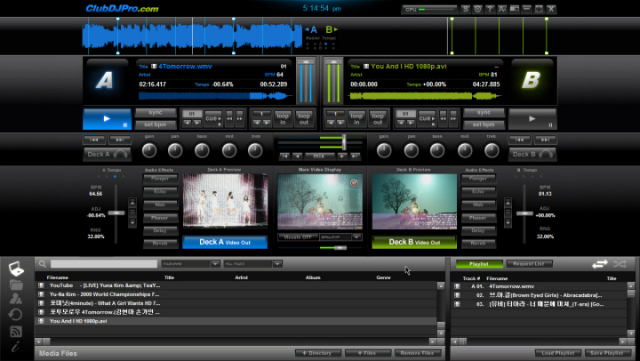This screenshot has width=640, height=361.
Task: Click the add Files button
Action: click(367, 353)
